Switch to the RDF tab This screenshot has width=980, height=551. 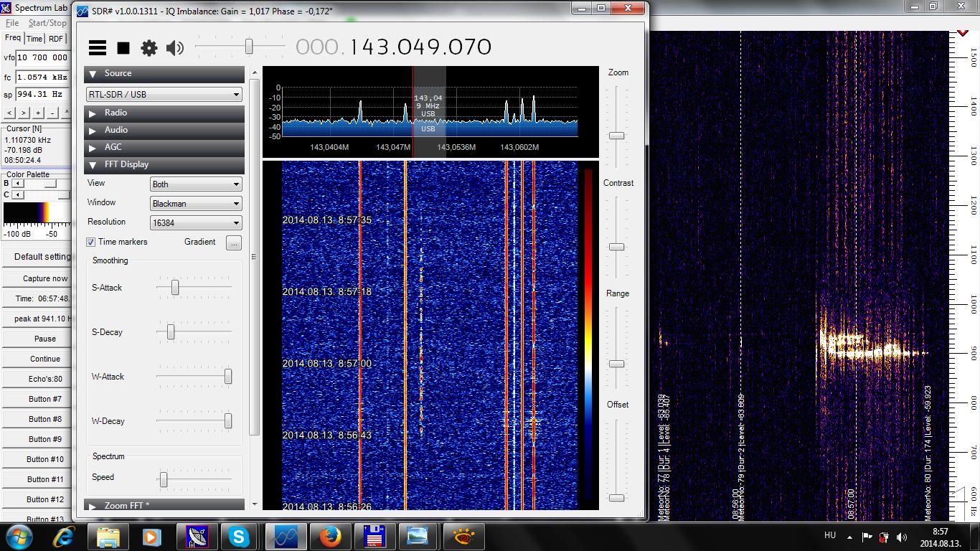click(x=56, y=39)
